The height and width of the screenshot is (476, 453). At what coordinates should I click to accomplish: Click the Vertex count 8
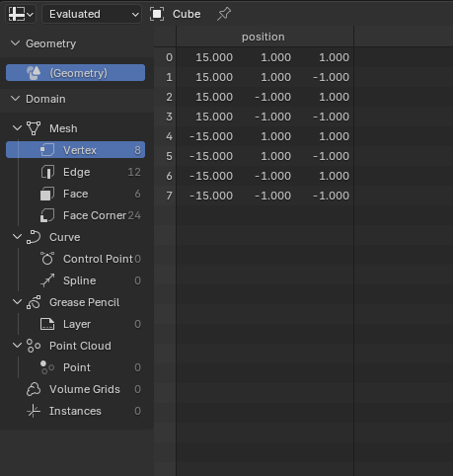click(137, 150)
